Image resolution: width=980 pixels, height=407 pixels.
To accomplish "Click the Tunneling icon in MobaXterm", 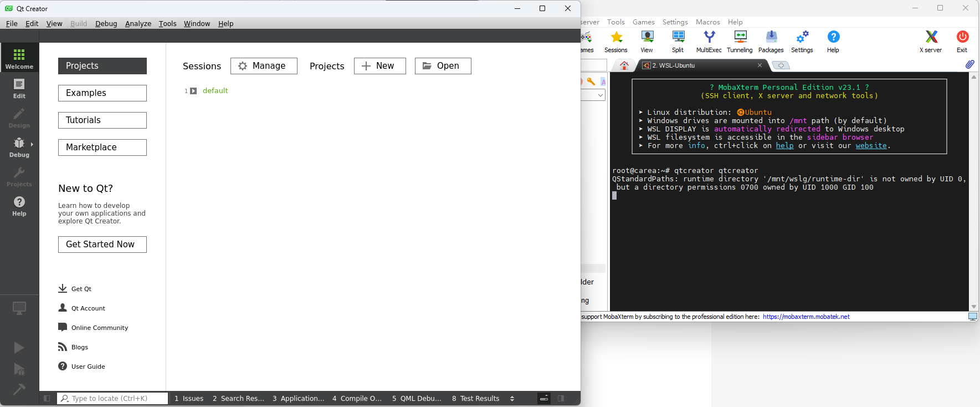I will (x=740, y=42).
